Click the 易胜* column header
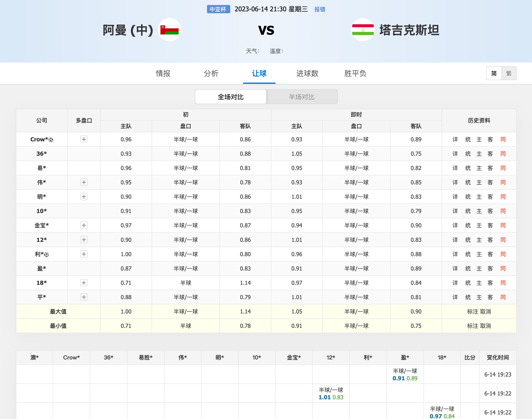 pos(146,357)
